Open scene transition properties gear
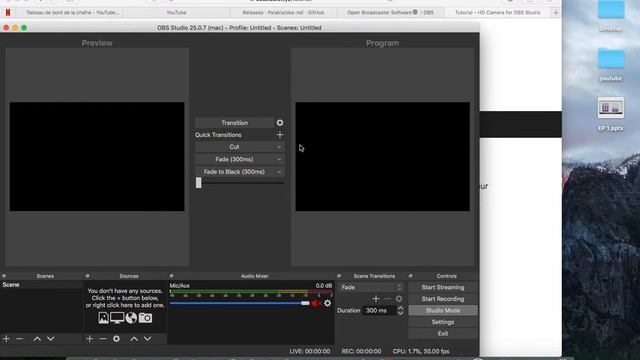Screen dimensions: 640x360 (x=399, y=299)
